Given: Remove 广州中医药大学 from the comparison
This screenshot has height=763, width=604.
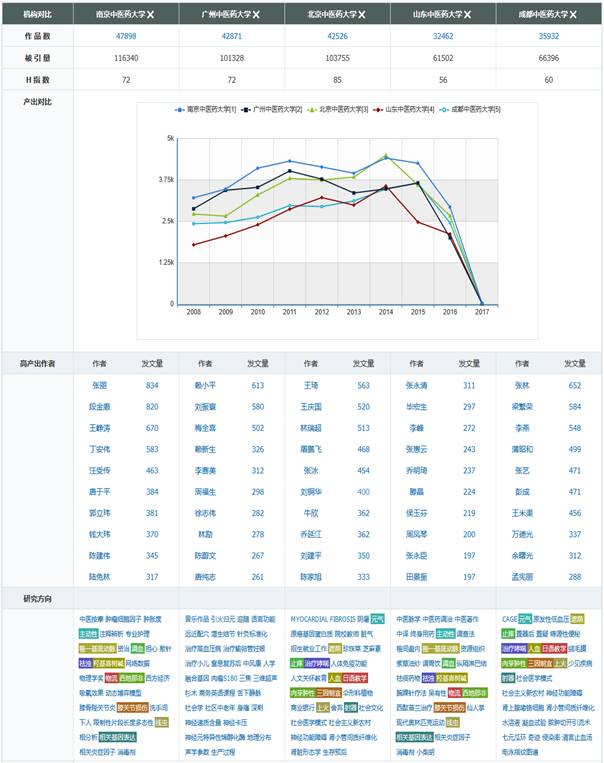Looking at the screenshot, I should [256, 16].
